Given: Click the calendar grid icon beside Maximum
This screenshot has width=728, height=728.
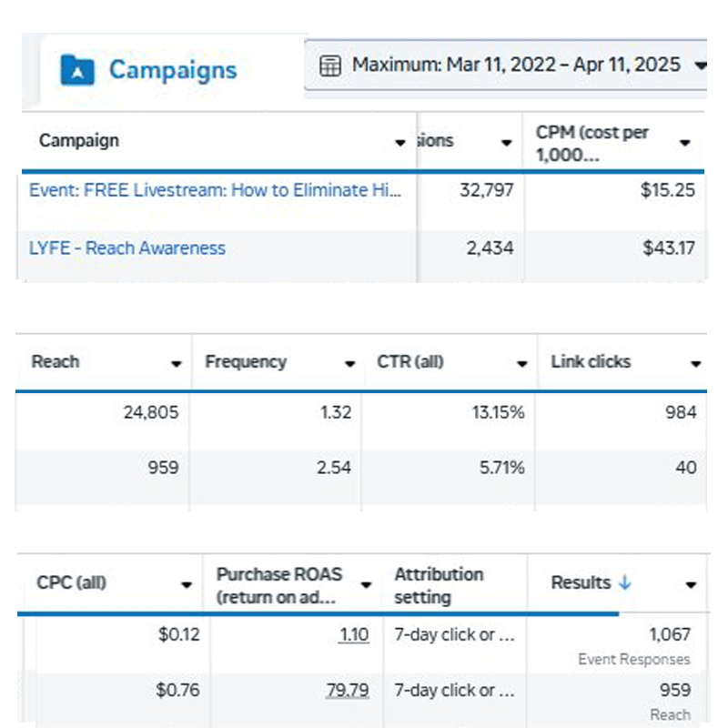Looking at the screenshot, I should point(330,66).
